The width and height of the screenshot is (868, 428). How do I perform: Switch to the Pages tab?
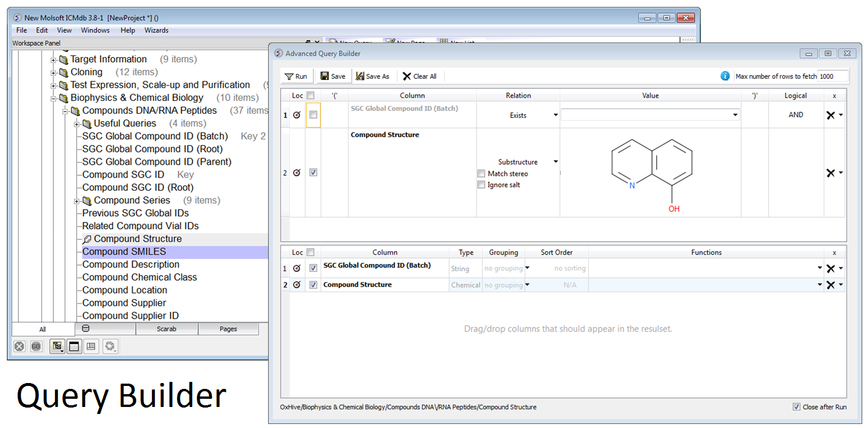(228, 329)
